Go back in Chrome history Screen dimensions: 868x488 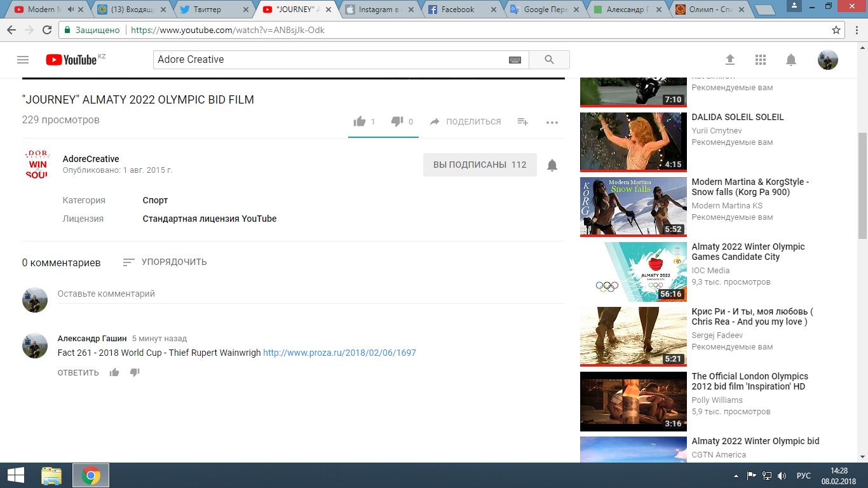coord(11,30)
